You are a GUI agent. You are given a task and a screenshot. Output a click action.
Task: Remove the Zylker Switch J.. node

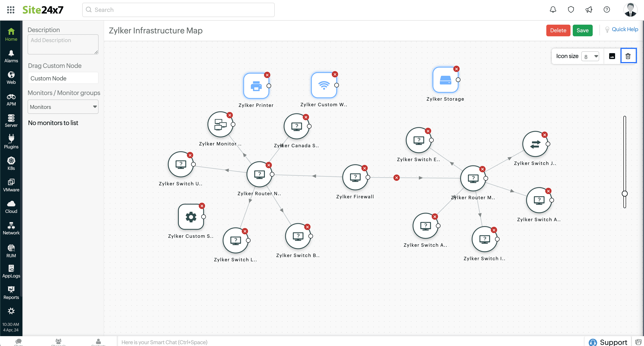545,135
